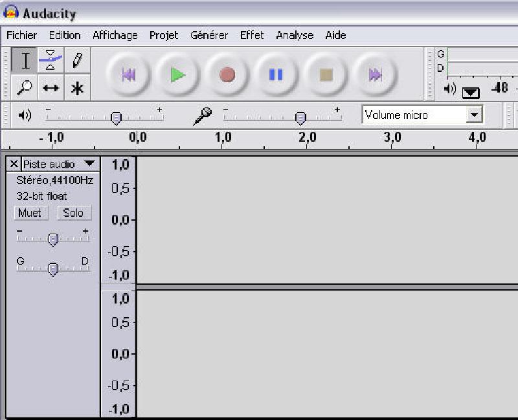Image resolution: width=518 pixels, height=420 pixels.
Task: Select the Multi-tool asterisk icon
Action: coord(77,87)
